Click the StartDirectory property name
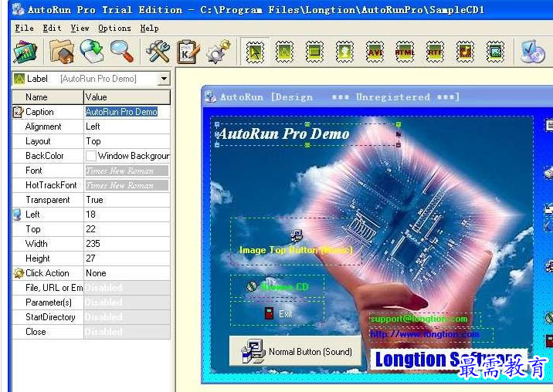The width and height of the screenshot is (553, 392). pos(50,317)
